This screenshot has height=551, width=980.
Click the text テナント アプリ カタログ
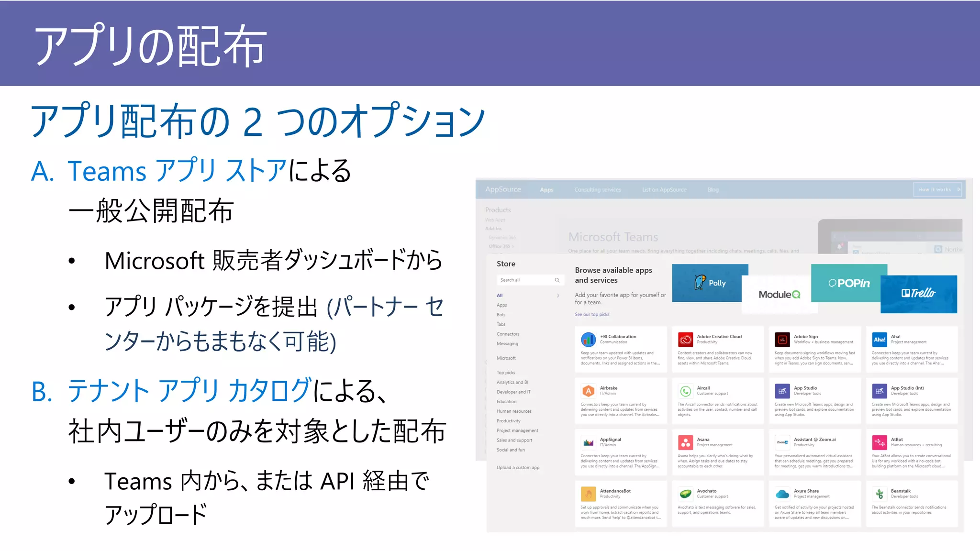click(190, 391)
